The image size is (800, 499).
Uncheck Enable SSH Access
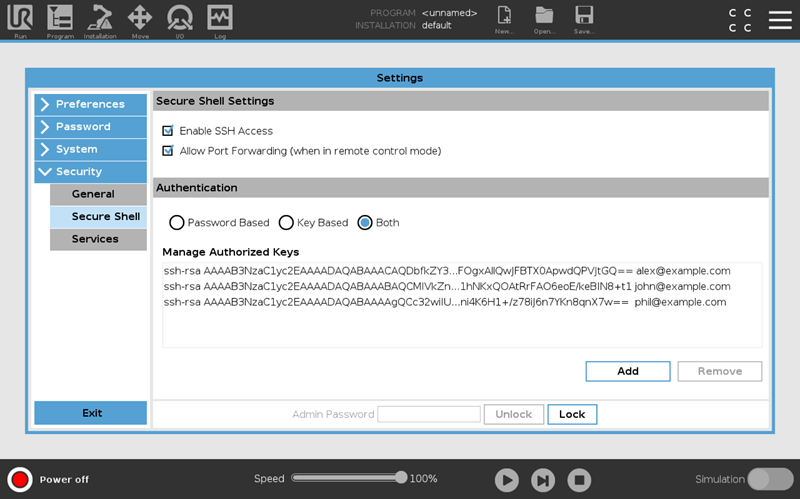tap(168, 131)
